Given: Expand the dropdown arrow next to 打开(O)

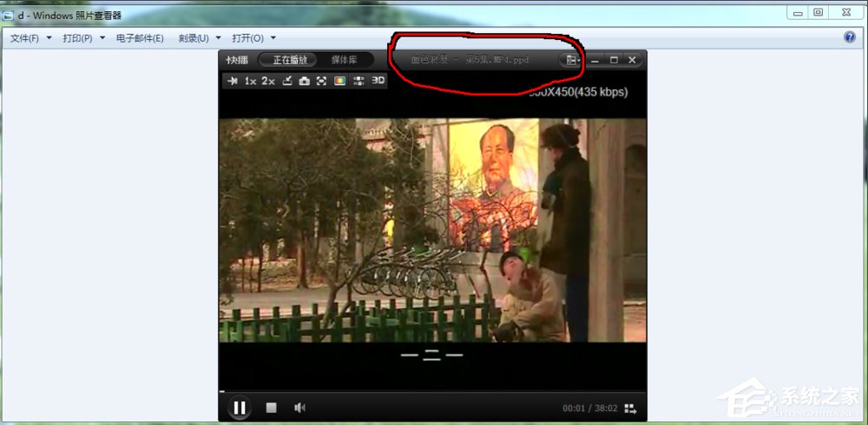Looking at the screenshot, I should tap(273, 38).
